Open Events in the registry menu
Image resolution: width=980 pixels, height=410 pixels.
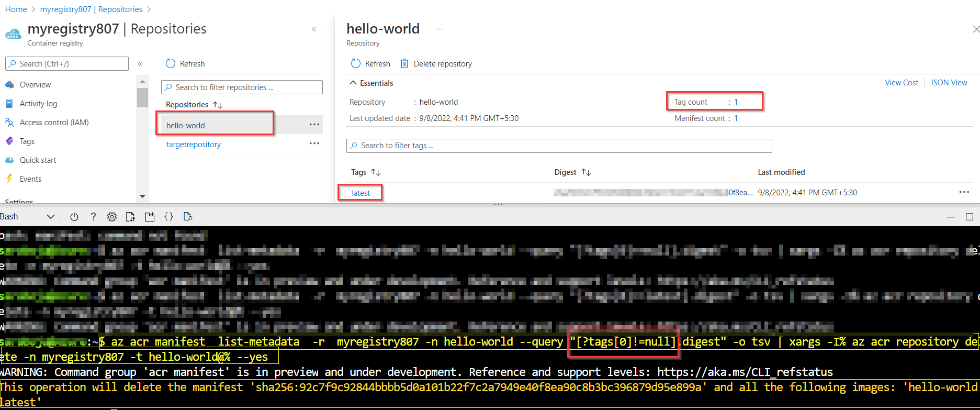click(x=30, y=179)
